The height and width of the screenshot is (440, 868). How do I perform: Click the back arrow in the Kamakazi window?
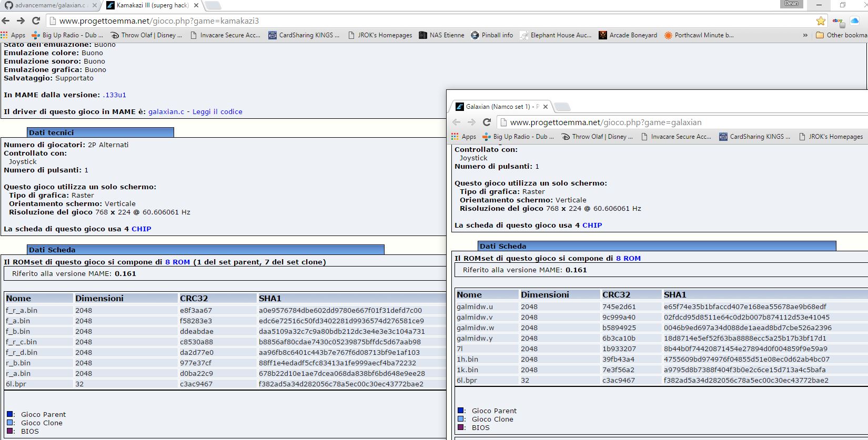tap(6, 21)
